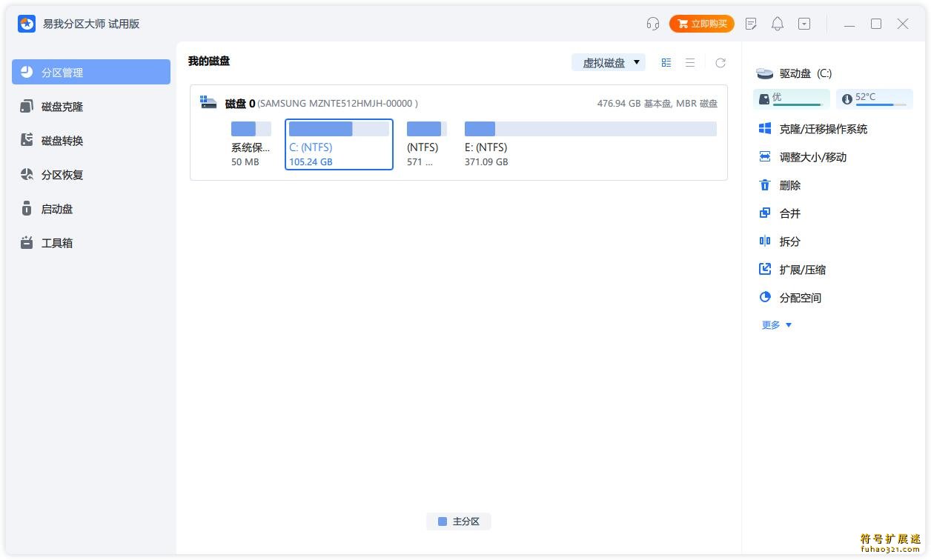Select the C: (NTFS) partition
931x560 pixels.
point(339,144)
